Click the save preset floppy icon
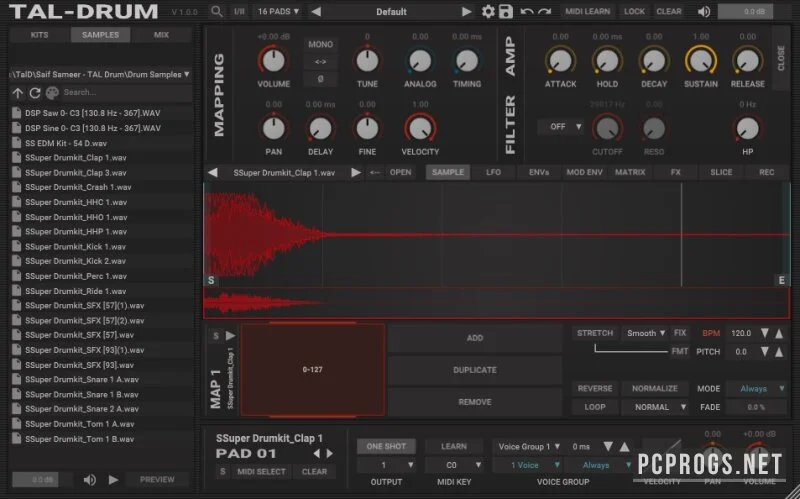The image size is (800, 499). (506, 11)
